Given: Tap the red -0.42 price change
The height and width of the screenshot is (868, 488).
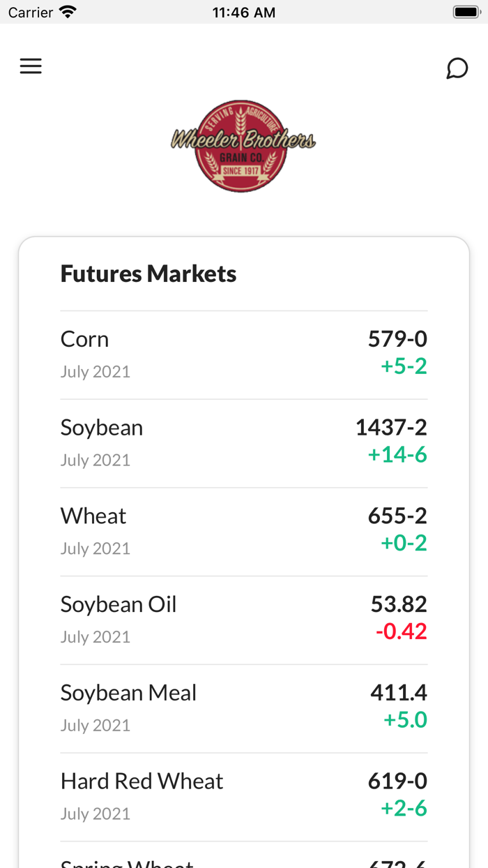Looking at the screenshot, I should pyautogui.click(x=401, y=631).
